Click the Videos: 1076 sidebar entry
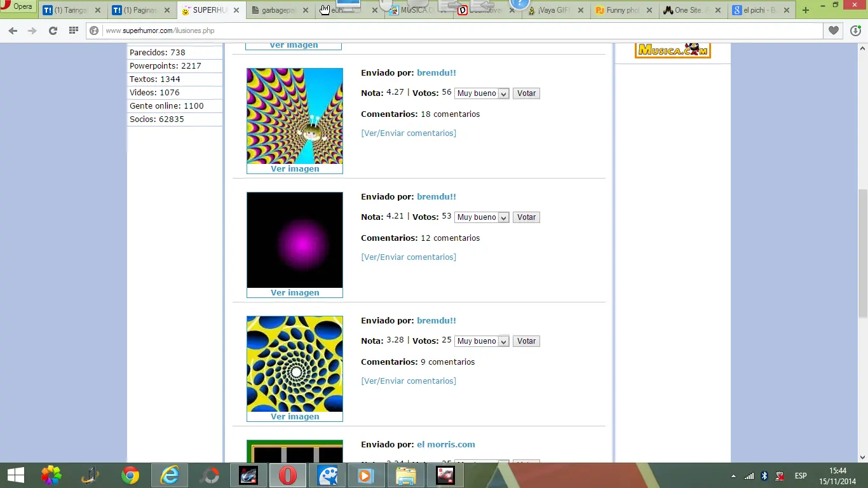The width and height of the screenshot is (868, 488). click(175, 93)
